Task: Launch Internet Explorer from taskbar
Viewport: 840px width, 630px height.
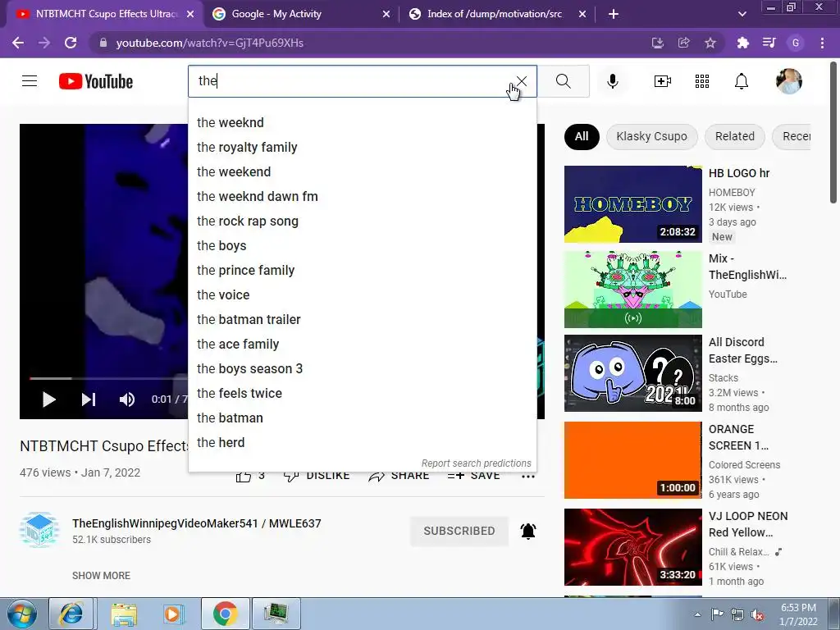Action: (71, 614)
